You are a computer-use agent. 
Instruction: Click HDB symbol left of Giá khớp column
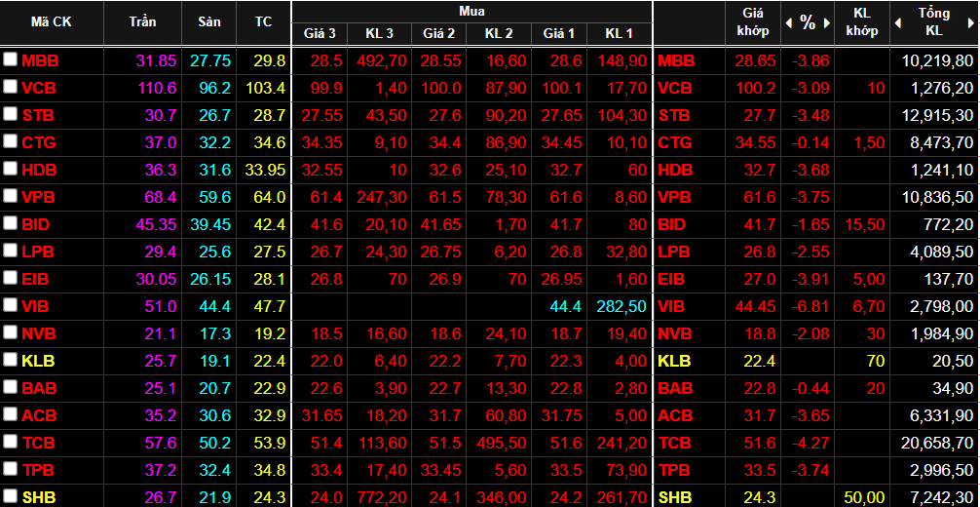tap(675, 170)
